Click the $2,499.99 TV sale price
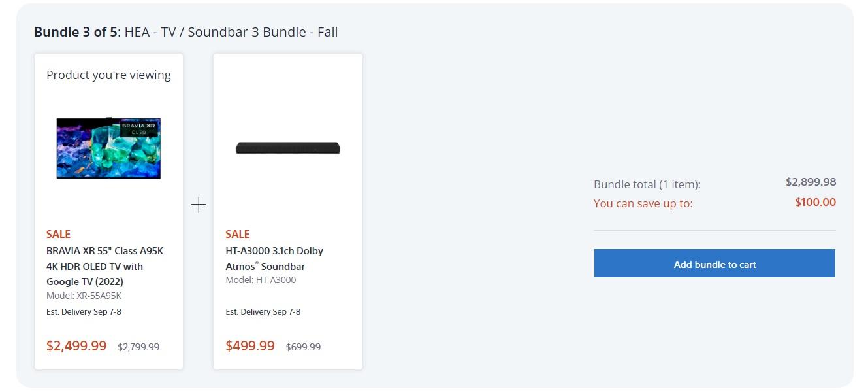The height and width of the screenshot is (391, 868). point(76,346)
